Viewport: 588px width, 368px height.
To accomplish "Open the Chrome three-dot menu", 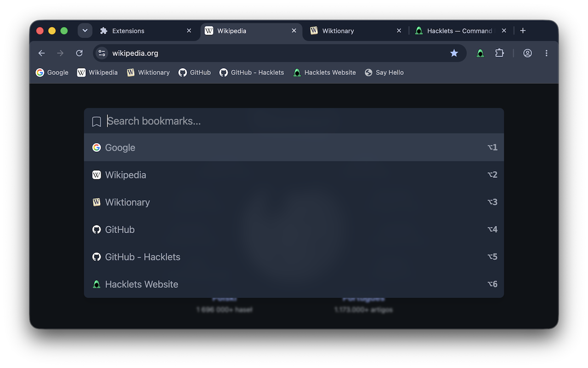I will (546, 53).
